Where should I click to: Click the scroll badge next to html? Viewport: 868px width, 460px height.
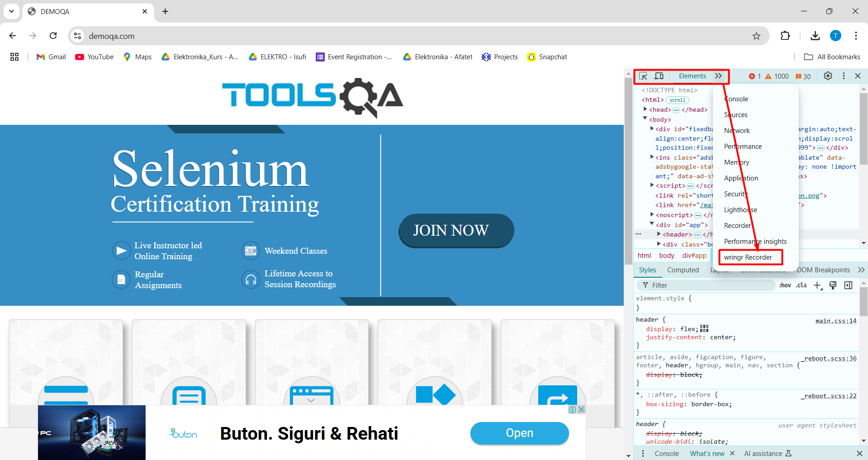[677, 100]
